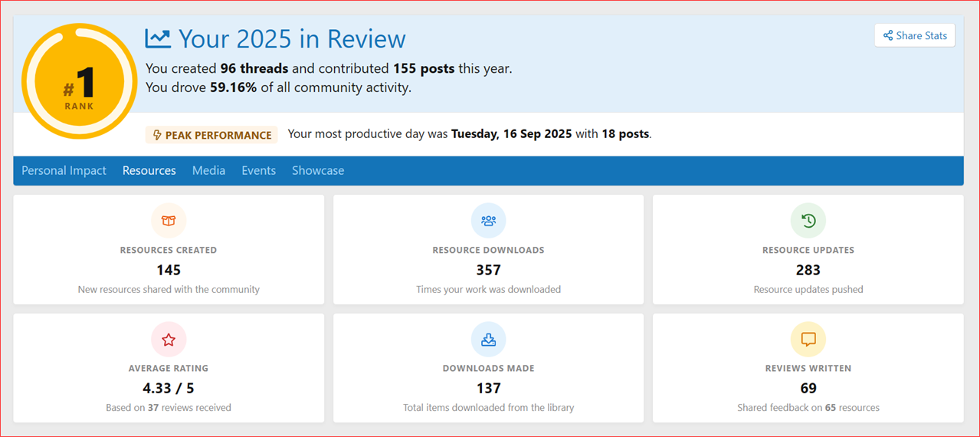The width and height of the screenshot is (980, 437).
Task: Click the #1 Rank badge
Action: coord(79,81)
